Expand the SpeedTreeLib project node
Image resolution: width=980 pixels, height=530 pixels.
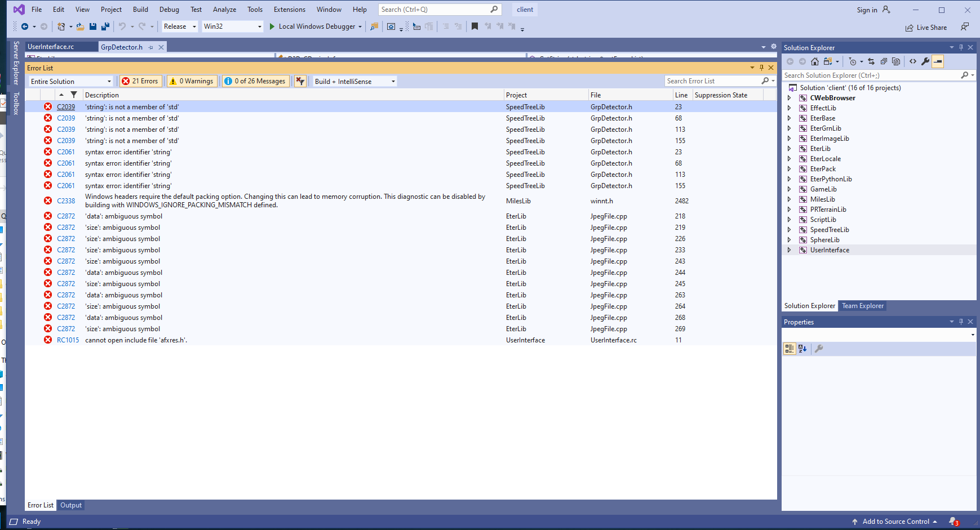pos(789,230)
